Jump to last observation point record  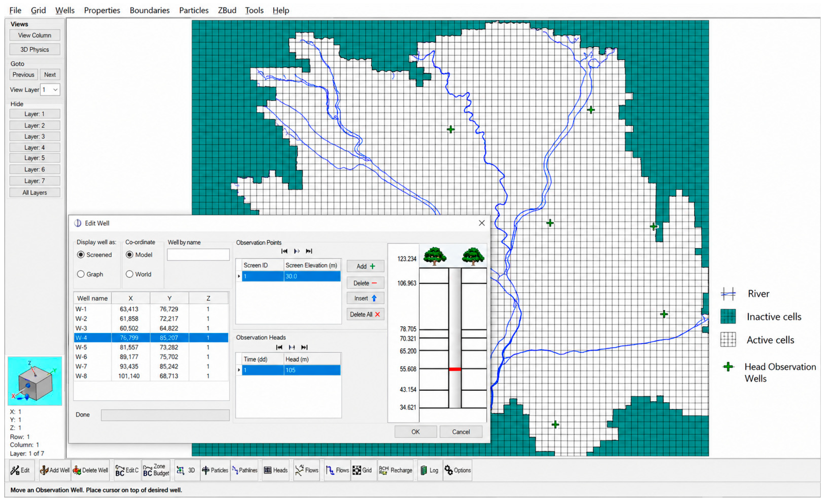[309, 251]
